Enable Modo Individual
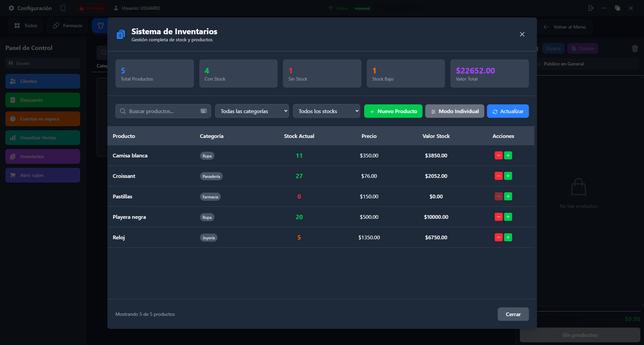The width and height of the screenshot is (644, 345). click(454, 111)
